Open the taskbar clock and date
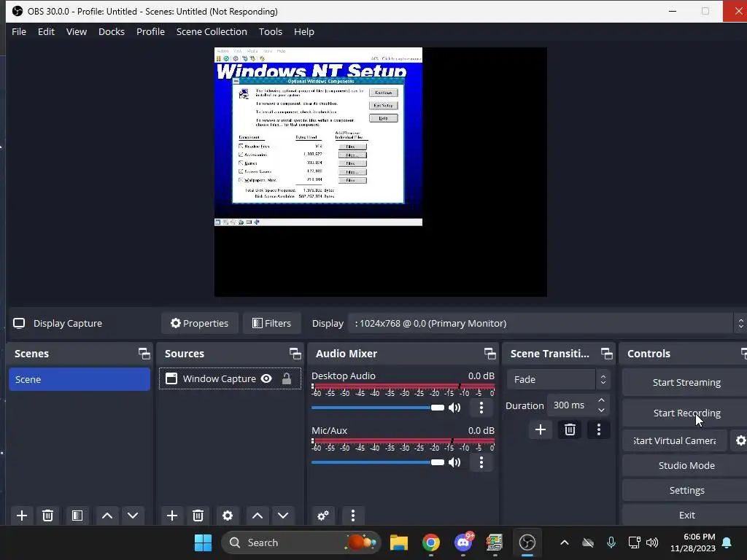 pos(693,542)
